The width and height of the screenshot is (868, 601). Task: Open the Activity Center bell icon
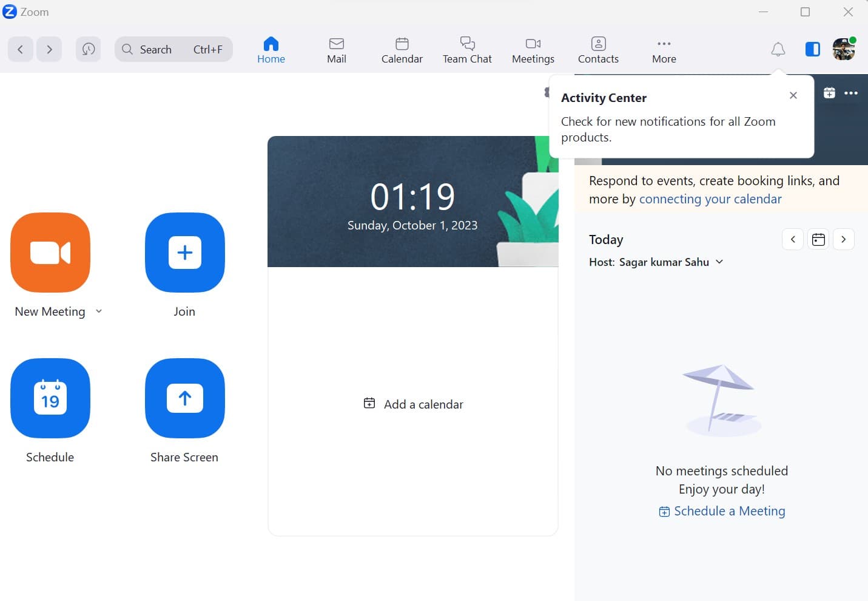(x=778, y=49)
